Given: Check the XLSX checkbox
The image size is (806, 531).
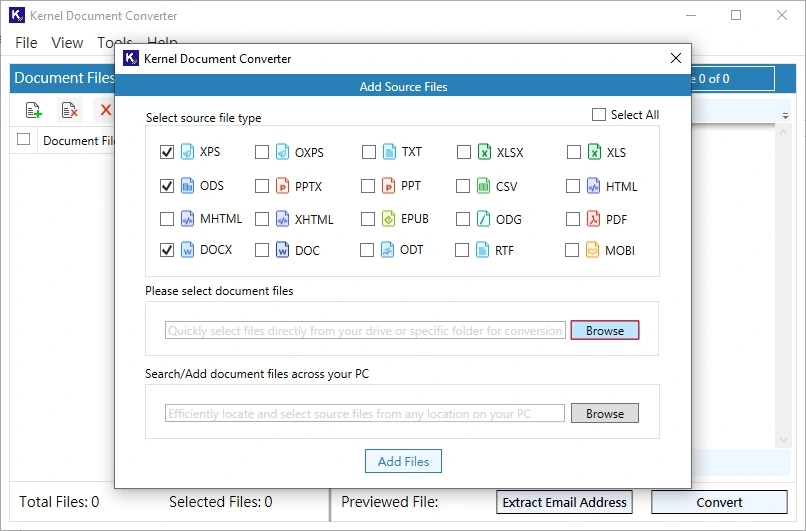Looking at the screenshot, I should pos(464,152).
